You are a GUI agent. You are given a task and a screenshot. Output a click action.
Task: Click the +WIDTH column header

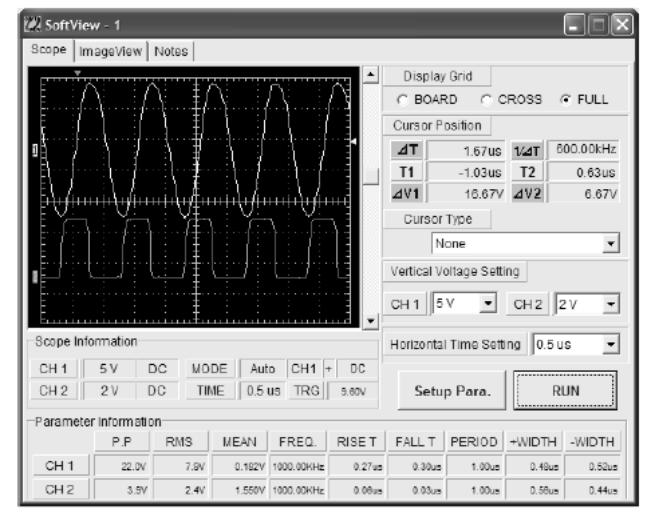click(x=533, y=442)
